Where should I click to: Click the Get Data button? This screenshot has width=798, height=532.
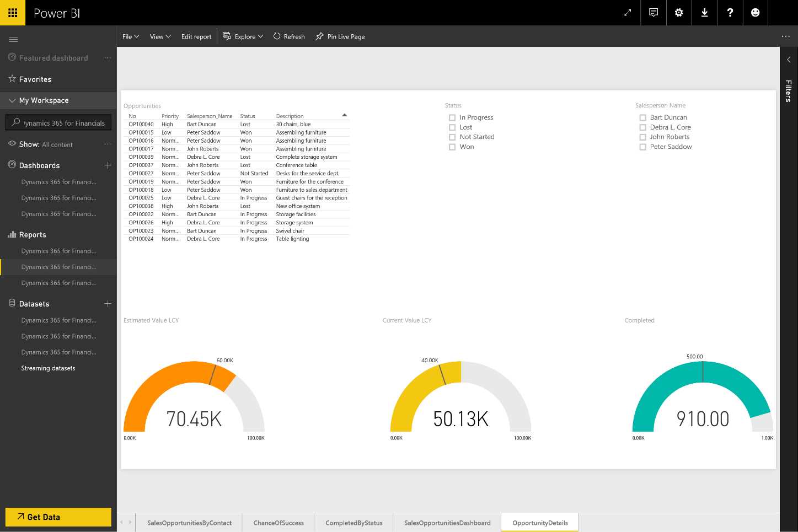tap(58, 517)
